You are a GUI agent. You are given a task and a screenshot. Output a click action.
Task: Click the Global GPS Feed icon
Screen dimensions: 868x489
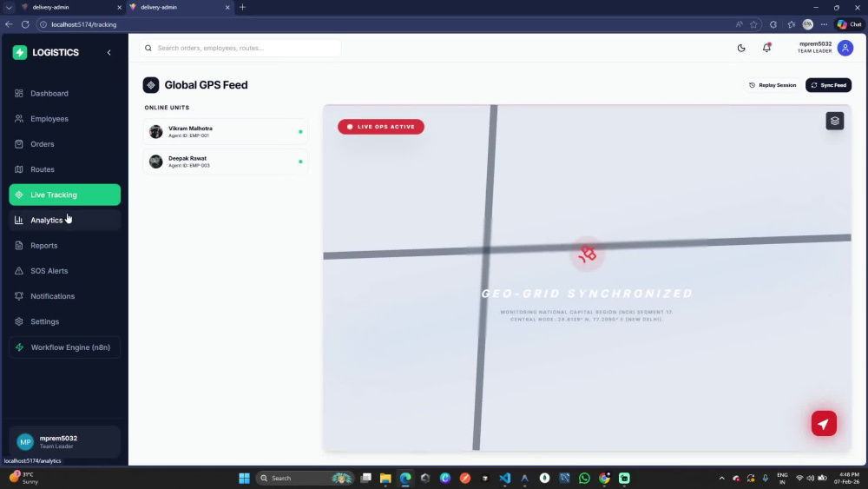150,85
